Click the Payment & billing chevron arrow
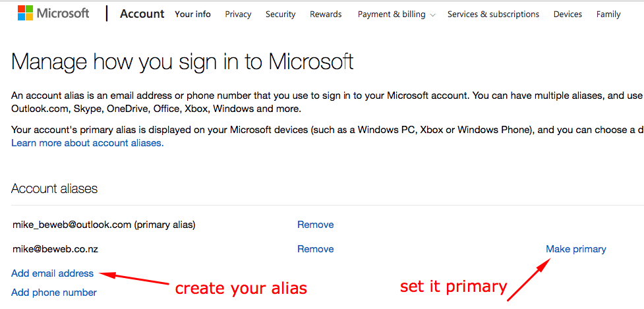The image size is (644, 309). click(432, 15)
